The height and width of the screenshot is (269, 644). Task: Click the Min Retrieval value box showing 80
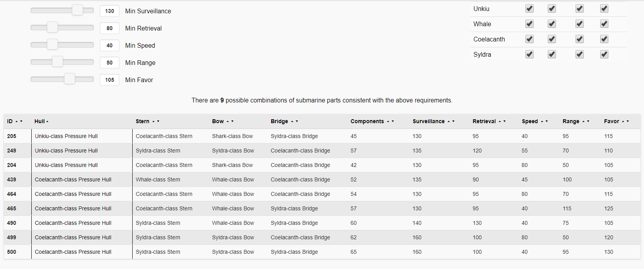pyautogui.click(x=110, y=28)
